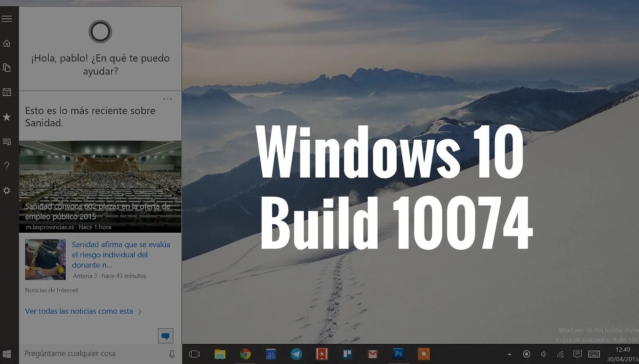
Task: Open the calendar app showing 31
Action: (x=271, y=354)
